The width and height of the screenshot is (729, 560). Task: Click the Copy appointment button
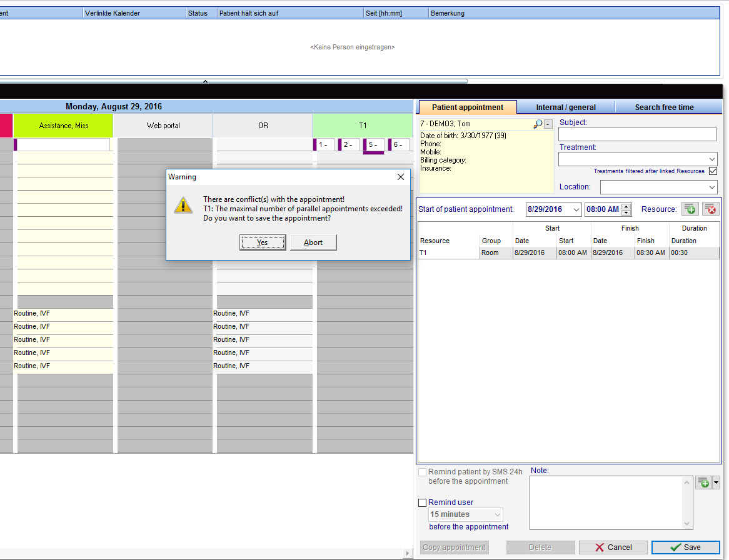pyautogui.click(x=455, y=547)
